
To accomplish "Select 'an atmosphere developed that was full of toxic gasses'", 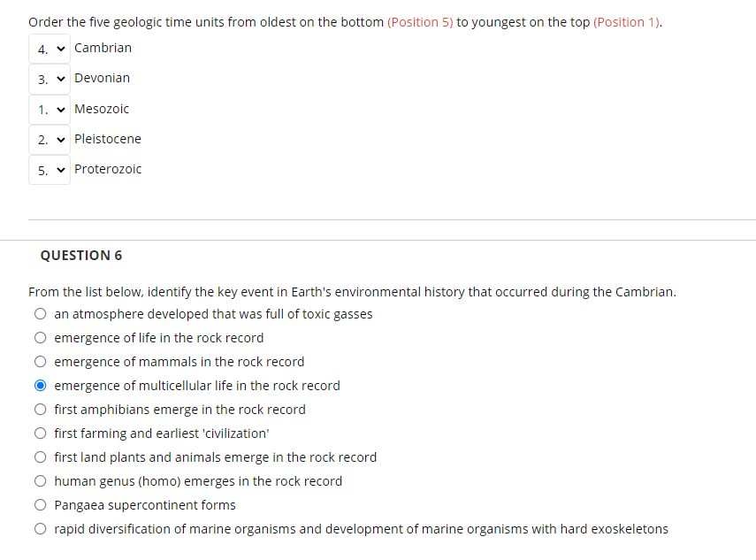I will [41, 313].
